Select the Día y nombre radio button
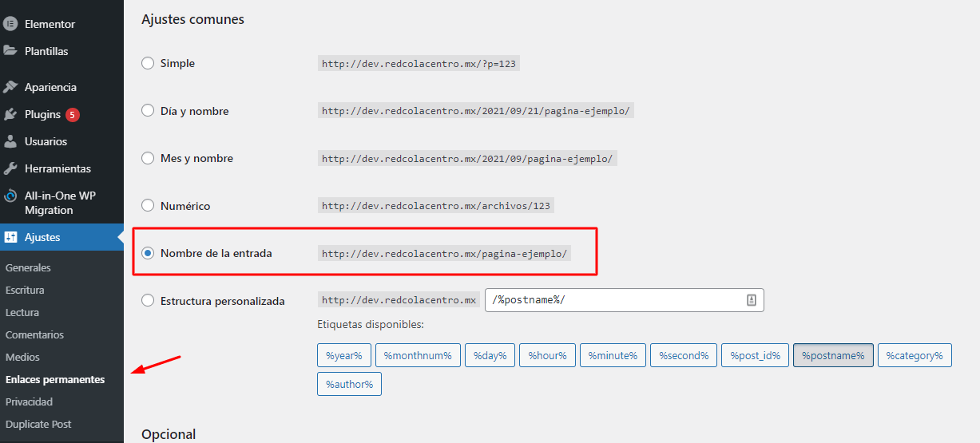Screen dimensions: 980x443 (x=148, y=111)
